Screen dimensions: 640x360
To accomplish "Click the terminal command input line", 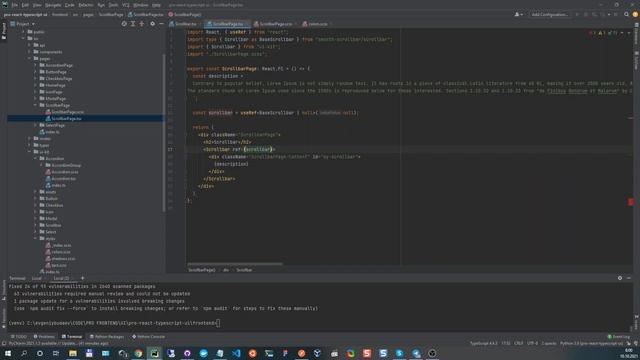I will coord(114,323).
